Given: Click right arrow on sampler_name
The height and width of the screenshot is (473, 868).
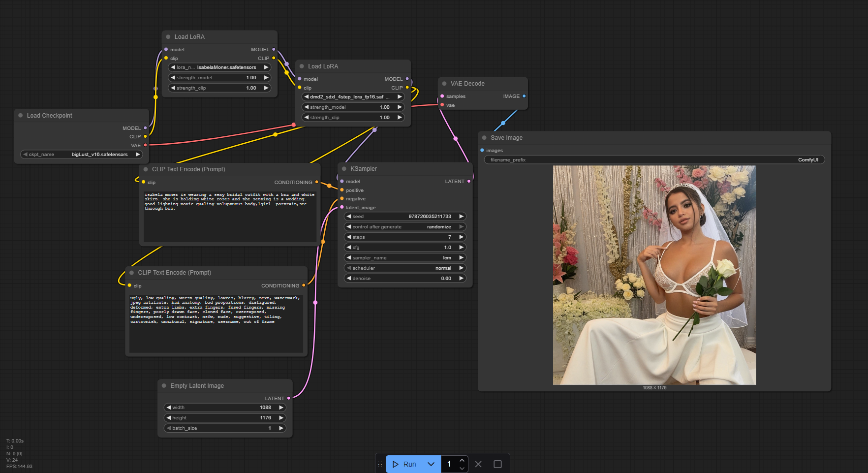Looking at the screenshot, I should click(x=462, y=258).
